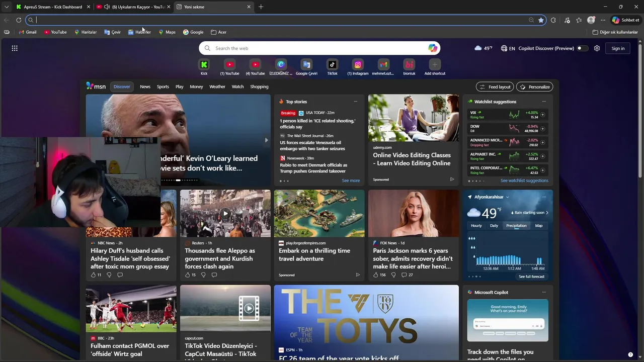Image resolution: width=644 pixels, height=362 pixels.
Task: Open the Sohbet et Copilot button
Action: click(625, 20)
